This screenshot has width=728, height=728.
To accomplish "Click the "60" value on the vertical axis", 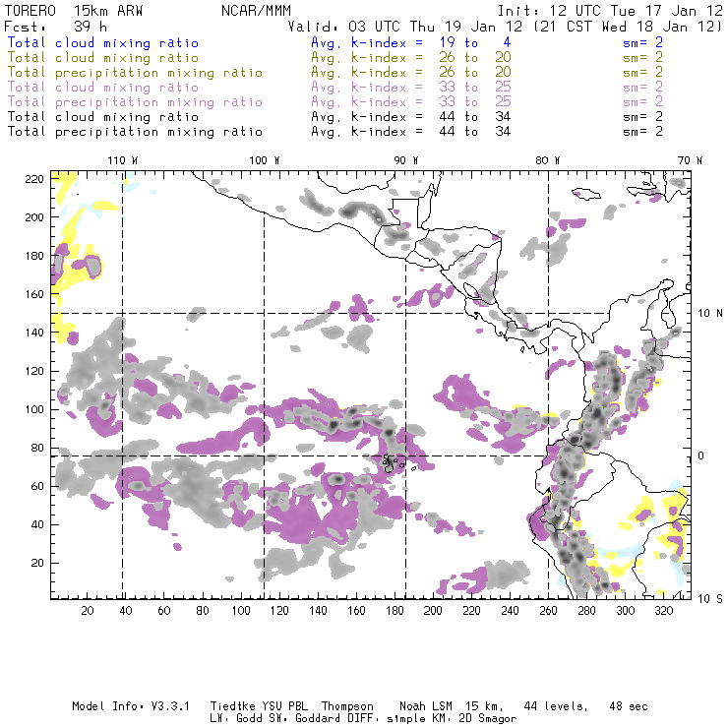I will pos(37,486).
